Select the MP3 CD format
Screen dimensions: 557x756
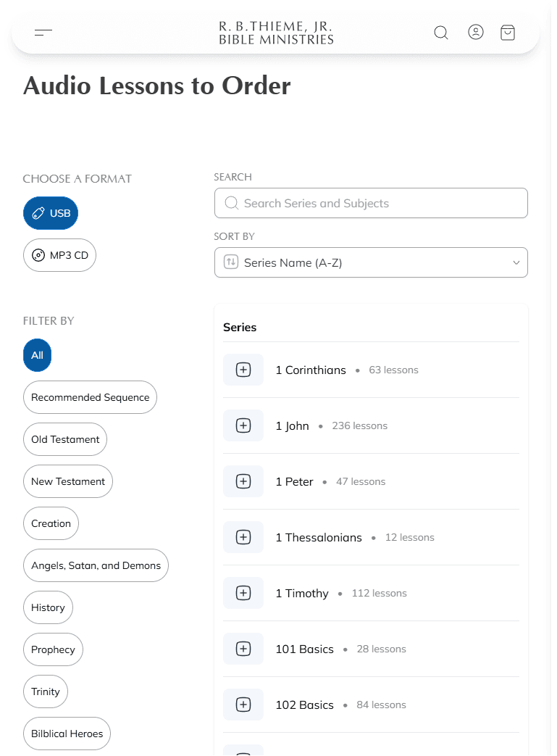click(59, 254)
